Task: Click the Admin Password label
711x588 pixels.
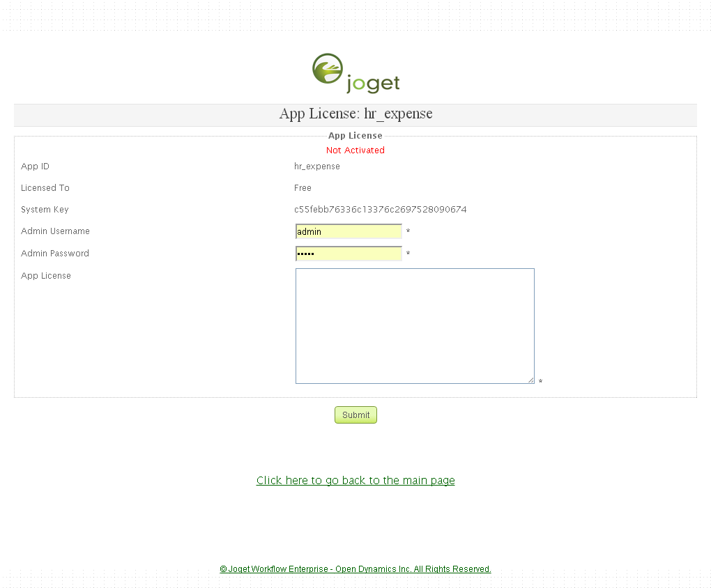Action: click(55, 254)
